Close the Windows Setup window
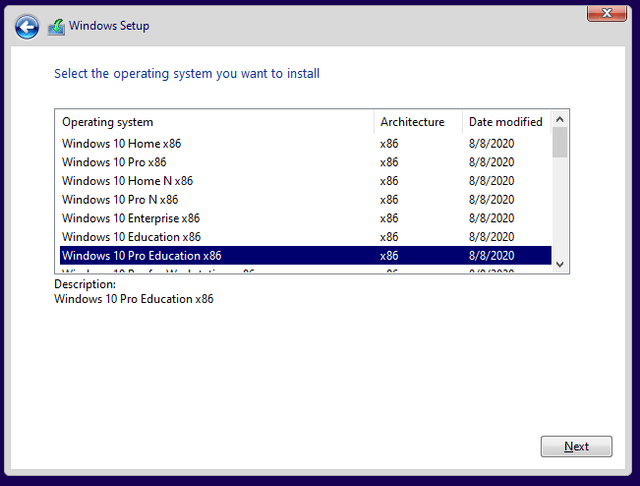The width and height of the screenshot is (640, 486). [607, 13]
